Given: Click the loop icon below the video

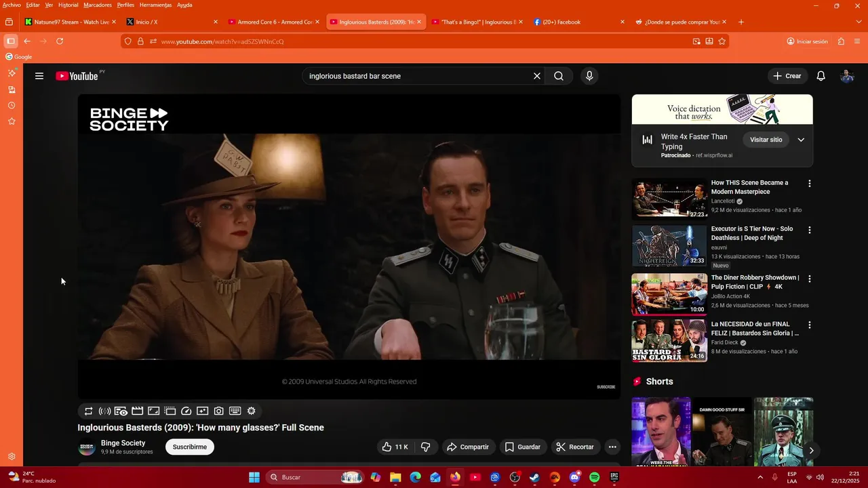Looking at the screenshot, I should coord(88,411).
